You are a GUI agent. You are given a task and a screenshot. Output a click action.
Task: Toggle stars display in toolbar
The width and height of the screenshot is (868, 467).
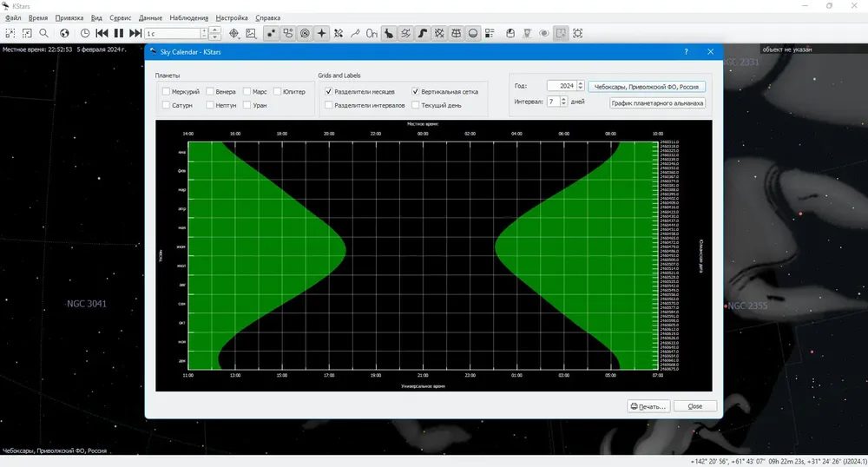pyautogui.click(x=271, y=33)
